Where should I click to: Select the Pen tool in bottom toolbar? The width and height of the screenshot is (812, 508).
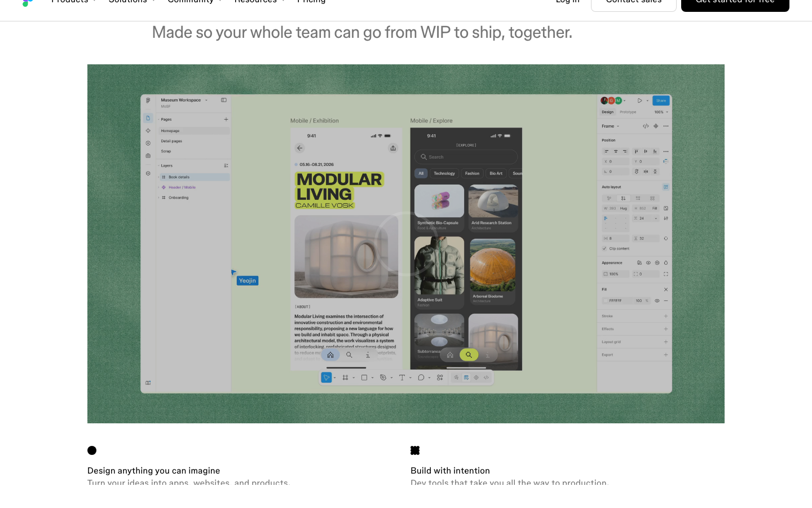click(383, 378)
